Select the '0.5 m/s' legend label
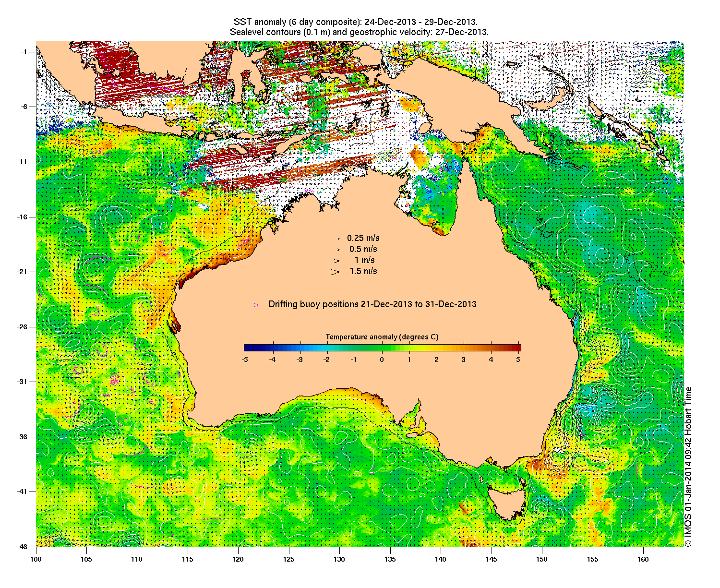720x588 pixels. coord(363,249)
